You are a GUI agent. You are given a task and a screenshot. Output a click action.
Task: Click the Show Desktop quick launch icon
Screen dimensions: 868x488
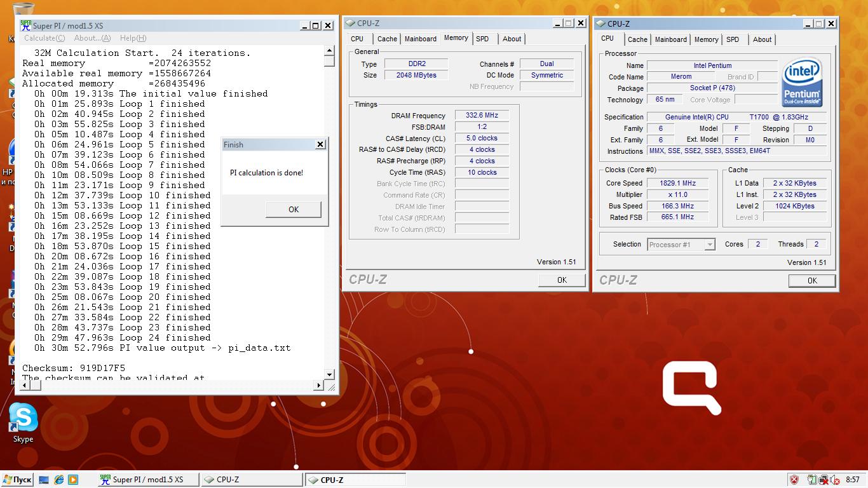tap(44, 480)
